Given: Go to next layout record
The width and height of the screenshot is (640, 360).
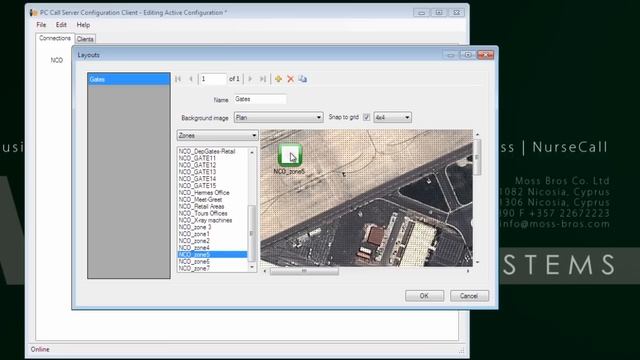Looking at the screenshot, I should point(250,79).
